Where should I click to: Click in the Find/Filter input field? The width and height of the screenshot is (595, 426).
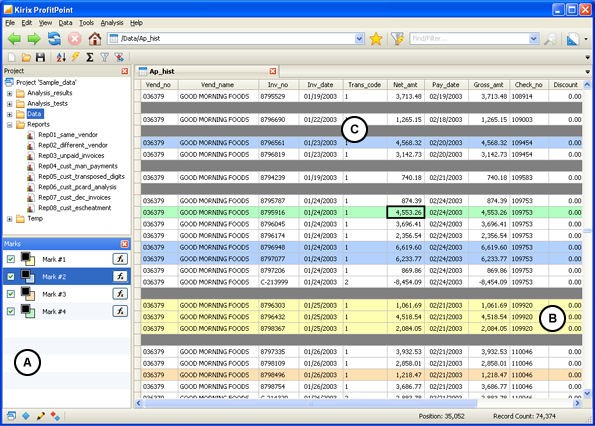click(470, 38)
